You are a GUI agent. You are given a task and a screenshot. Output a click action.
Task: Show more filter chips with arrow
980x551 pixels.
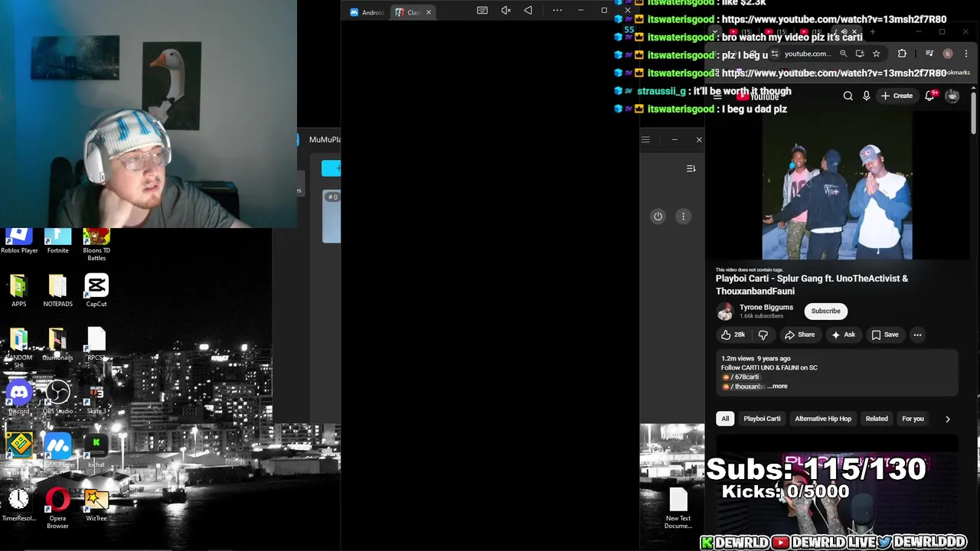[948, 419]
